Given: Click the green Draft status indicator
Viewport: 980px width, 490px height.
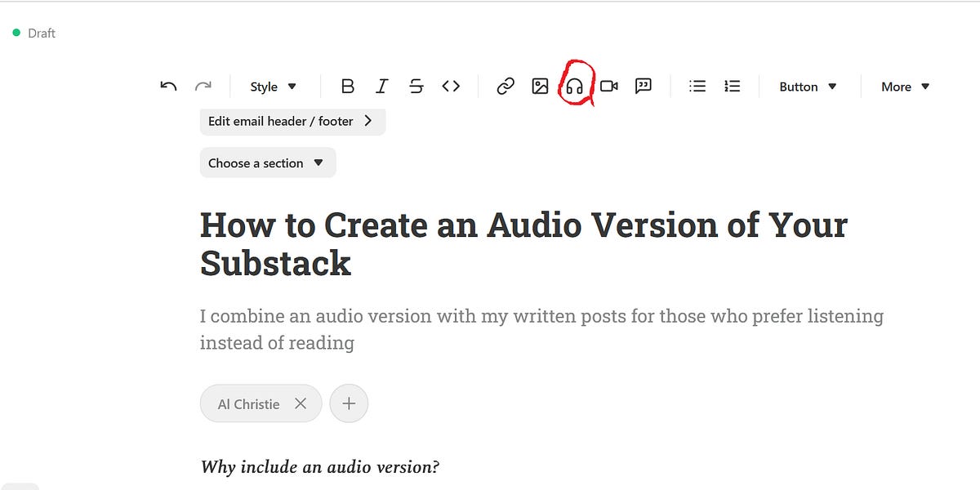Looking at the screenshot, I should click(x=15, y=32).
